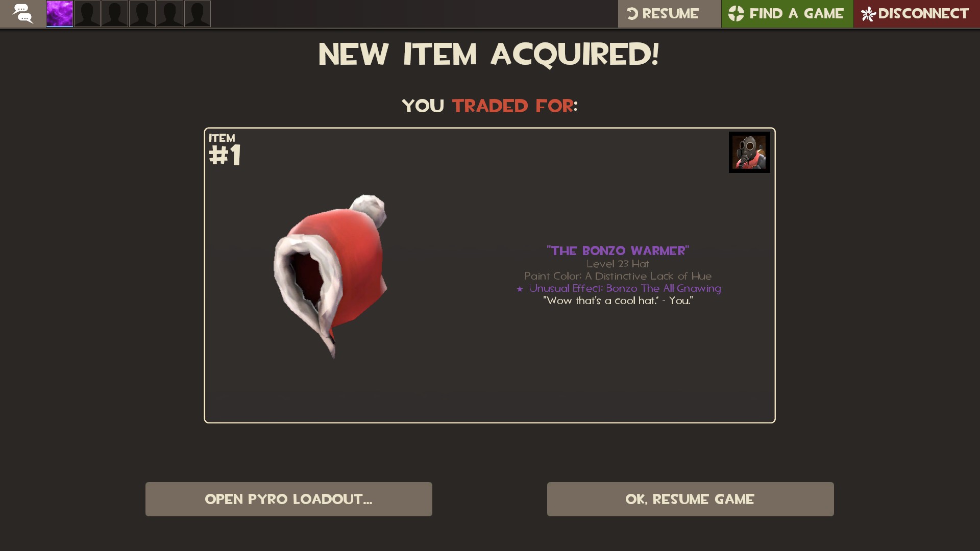Click the Pyro class portrait icon
Viewport: 980px width, 551px height.
click(x=749, y=152)
